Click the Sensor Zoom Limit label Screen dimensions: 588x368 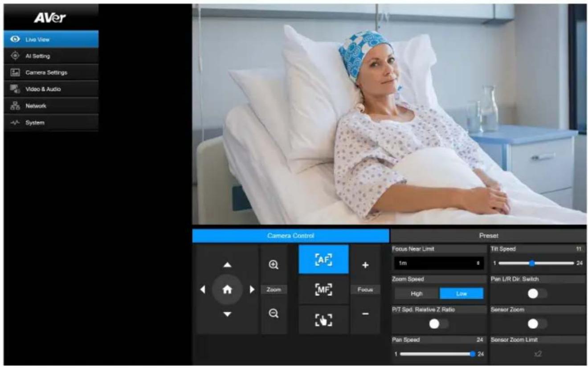pos(514,340)
